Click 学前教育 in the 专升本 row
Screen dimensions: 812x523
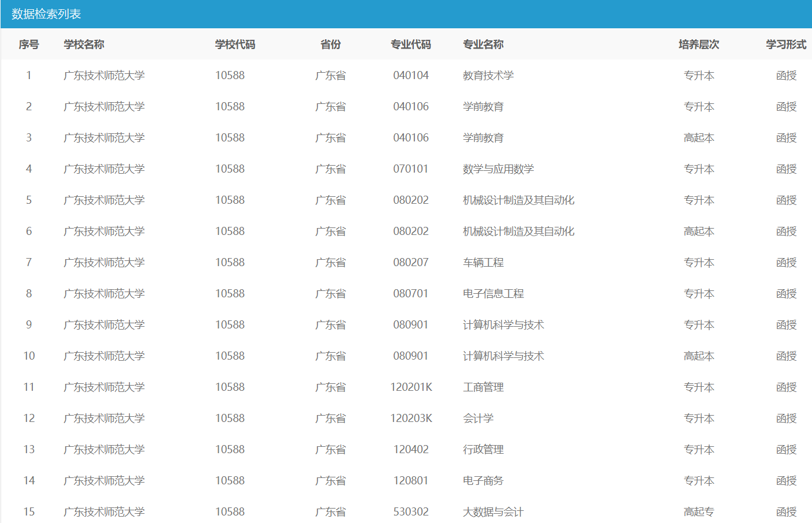(x=484, y=107)
